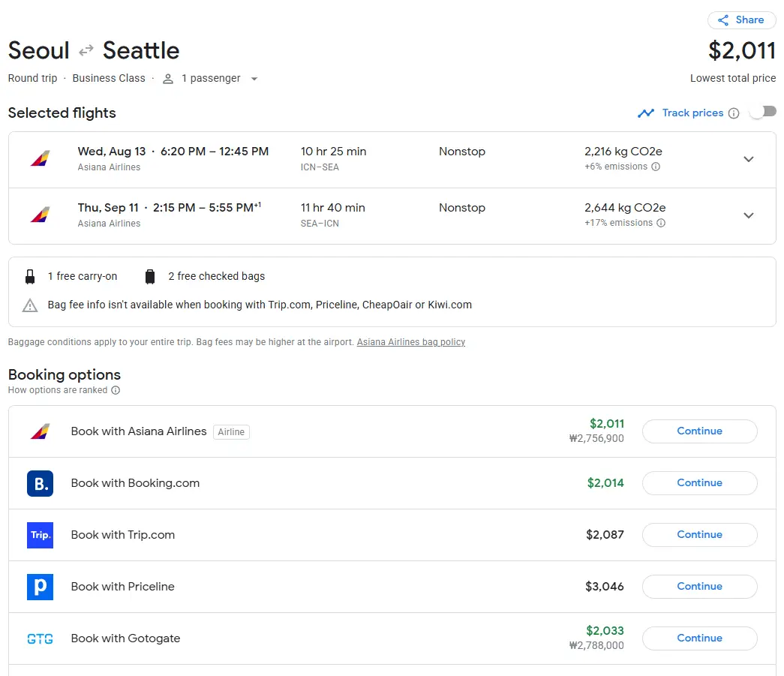The image size is (784, 676).
Task: Click the Airline badge next to Asiana
Action: (x=231, y=432)
